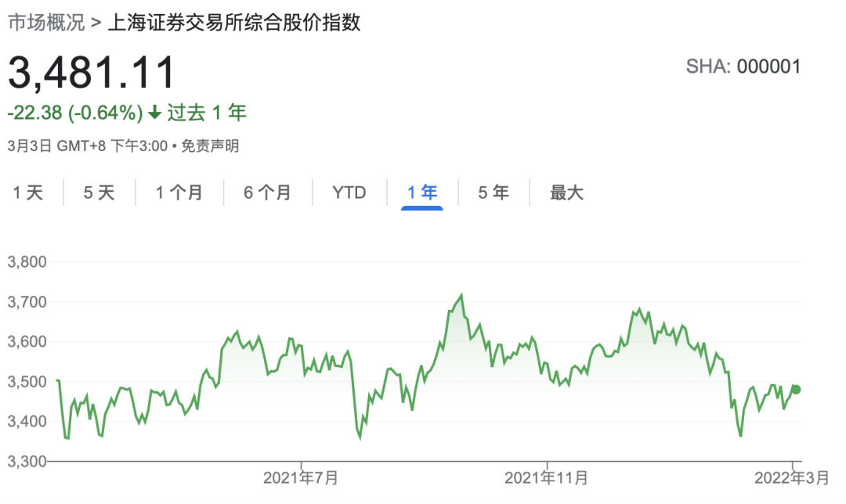The image size is (846, 504).
Task: Click the -22.38 (-0.64%) change text
Action: [75, 113]
